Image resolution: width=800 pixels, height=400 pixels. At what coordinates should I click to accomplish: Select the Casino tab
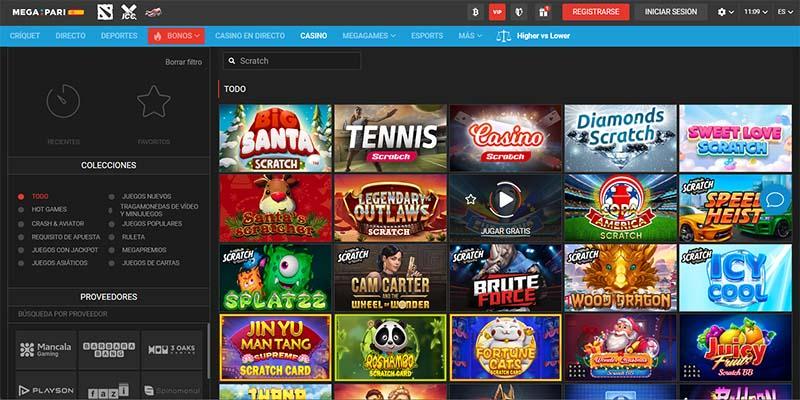(313, 36)
